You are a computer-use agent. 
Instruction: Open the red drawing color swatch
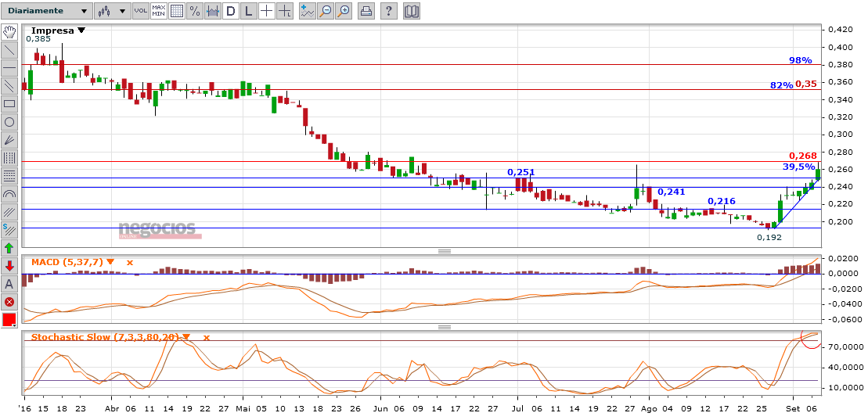tap(9, 320)
